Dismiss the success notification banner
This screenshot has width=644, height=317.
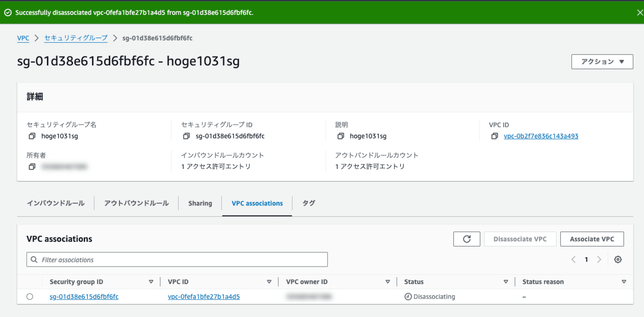click(x=640, y=13)
